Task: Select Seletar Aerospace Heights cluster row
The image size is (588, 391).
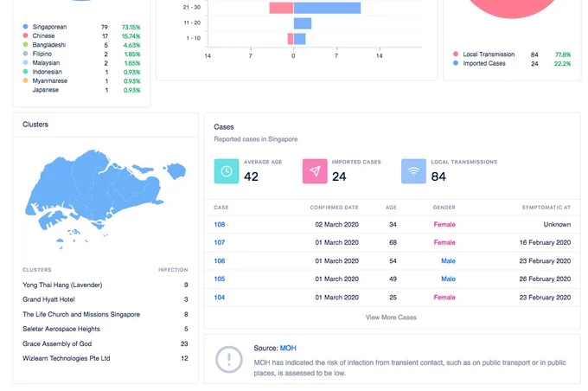Action: click(105, 329)
